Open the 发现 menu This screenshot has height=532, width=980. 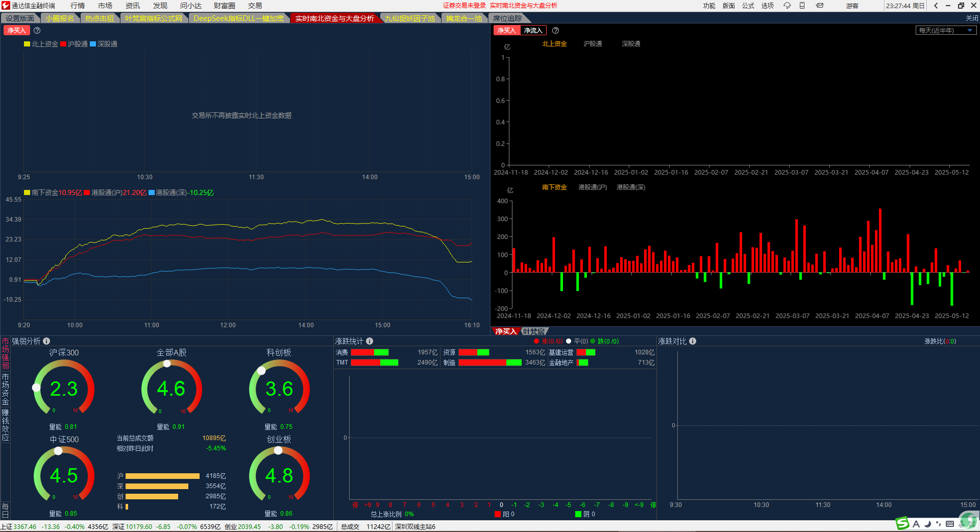click(x=160, y=6)
